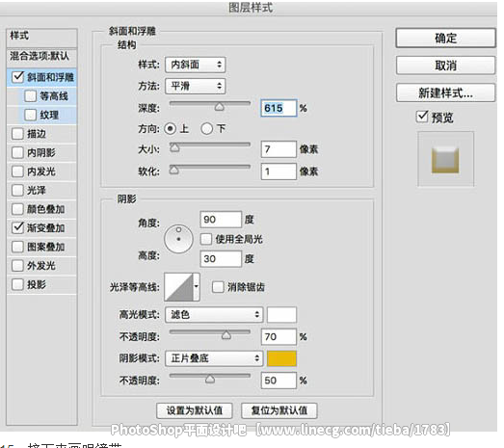Click the 软化 slider handle

[173, 170]
